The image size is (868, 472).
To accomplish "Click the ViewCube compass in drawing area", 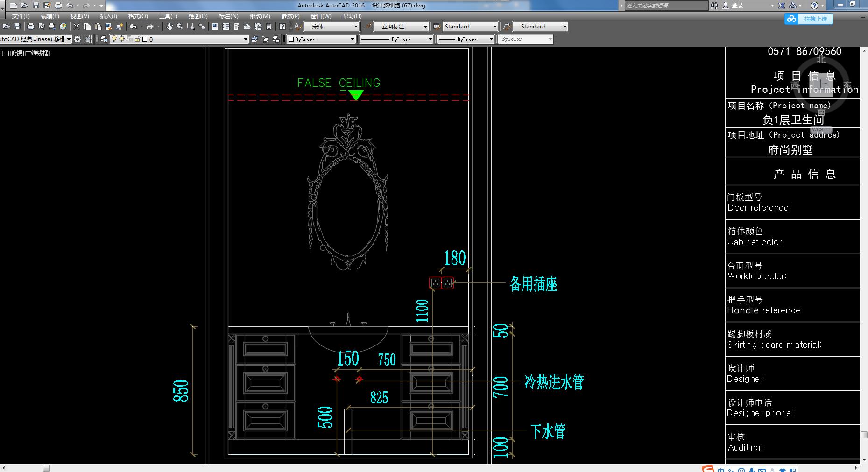I will pyautogui.click(x=821, y=86).
